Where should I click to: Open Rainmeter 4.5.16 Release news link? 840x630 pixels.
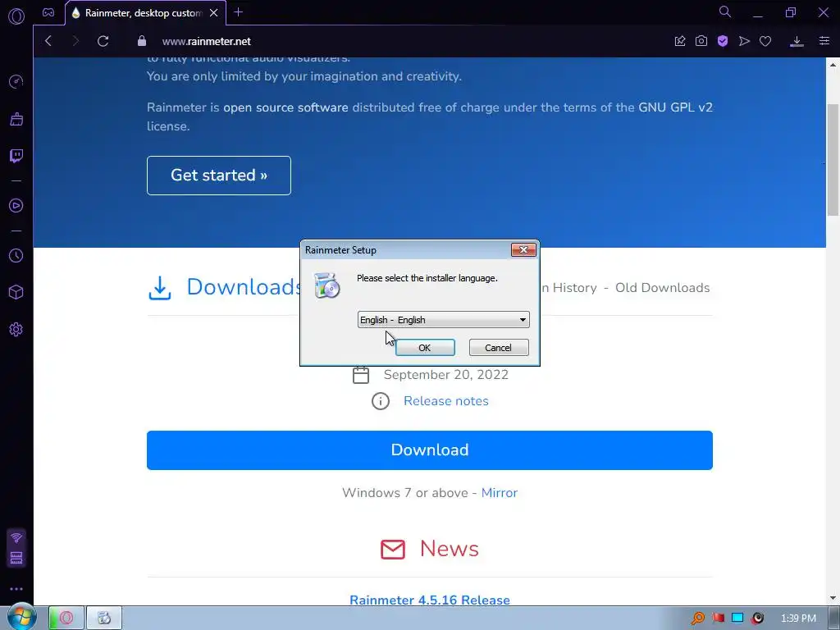(x=430, y=600)
